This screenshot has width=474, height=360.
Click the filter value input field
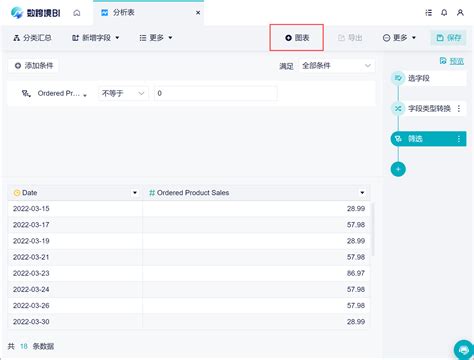(x=215, y=93)
